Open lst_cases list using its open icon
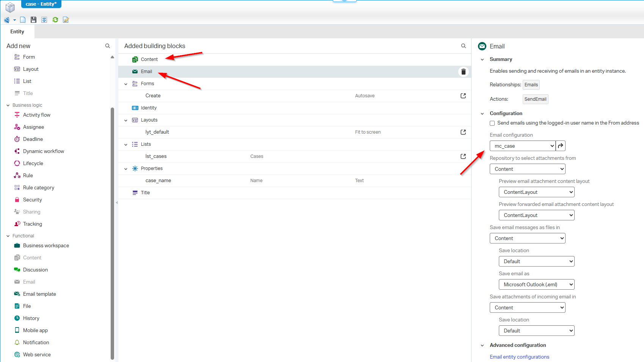This screenshot has height=362, width=644. pos(463,156)
